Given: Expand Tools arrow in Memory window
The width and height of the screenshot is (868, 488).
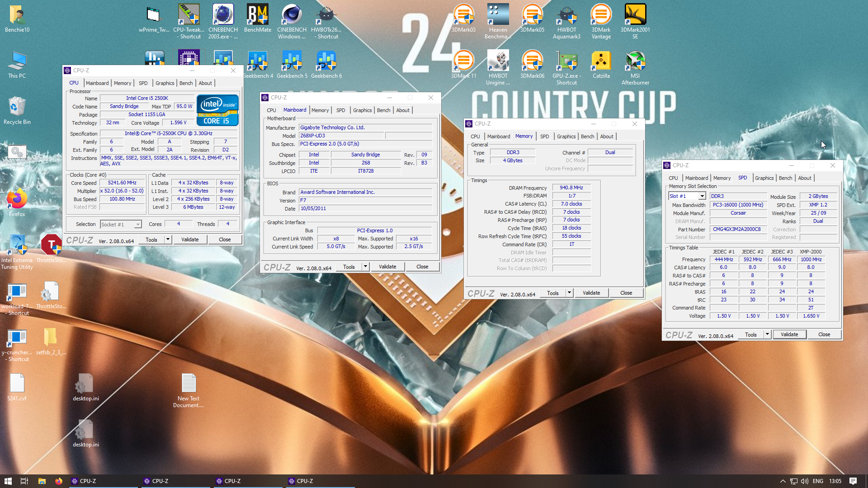Looking at the screenshot, I should point(569,293).
